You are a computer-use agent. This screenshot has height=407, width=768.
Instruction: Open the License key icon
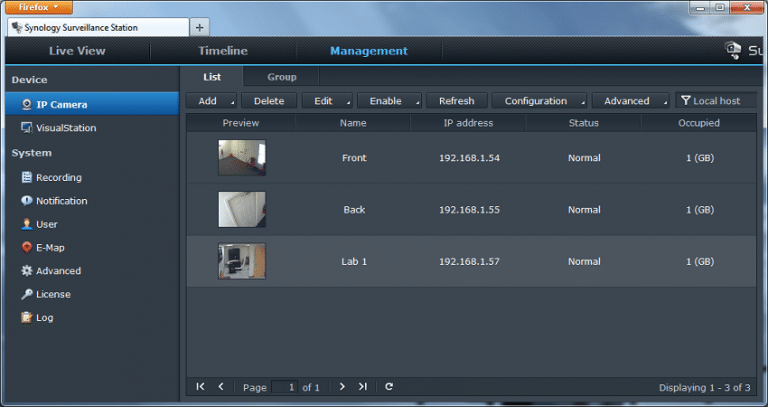click(x=26, y=294)
